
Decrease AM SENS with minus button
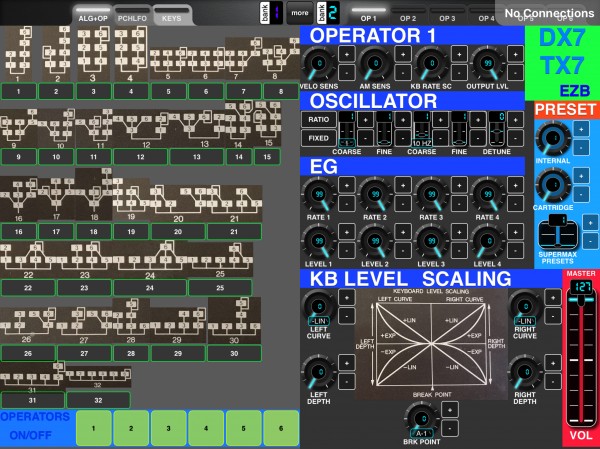[x=403, y=73]
